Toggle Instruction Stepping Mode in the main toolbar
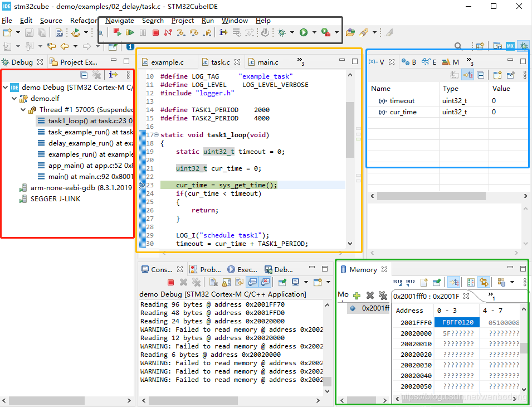The height and width of the screenshot is (407, 532). coord(223,32)
